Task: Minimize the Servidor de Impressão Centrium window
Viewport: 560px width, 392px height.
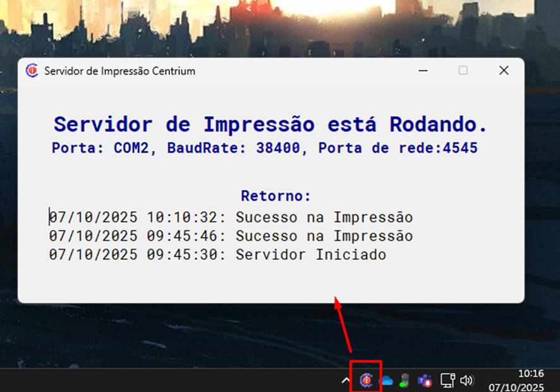Action: (422, 71)
